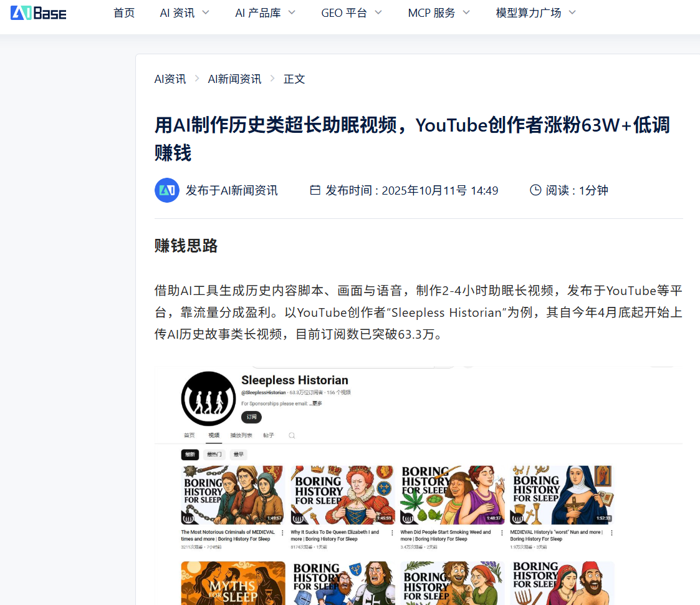700x605 pixels.
Task: Click the 更多 link in channel description
Action: pos(317,404)
